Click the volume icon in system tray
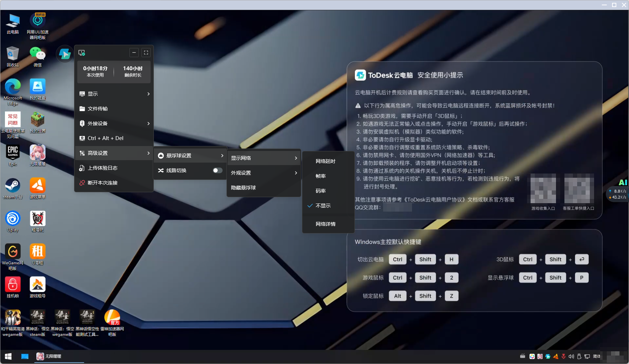Screen dimensions: 629x364 [x=571, y=356]
